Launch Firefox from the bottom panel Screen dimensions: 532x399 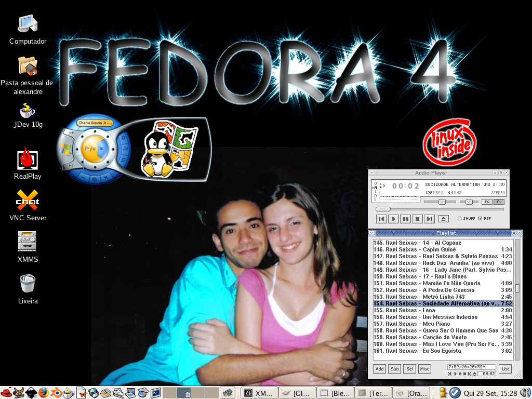(x=44, y=393)
